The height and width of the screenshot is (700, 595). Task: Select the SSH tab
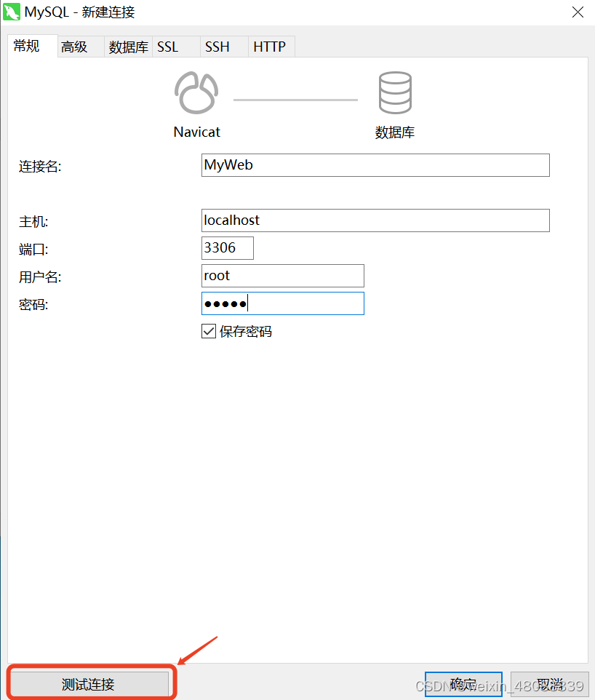224,47
